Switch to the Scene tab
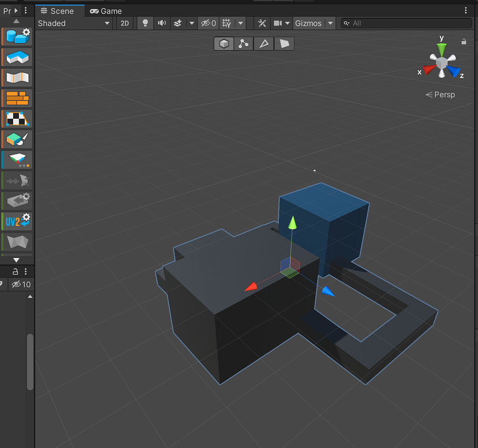This screenshot has height=448, width=478. click(x=60, y=11)
